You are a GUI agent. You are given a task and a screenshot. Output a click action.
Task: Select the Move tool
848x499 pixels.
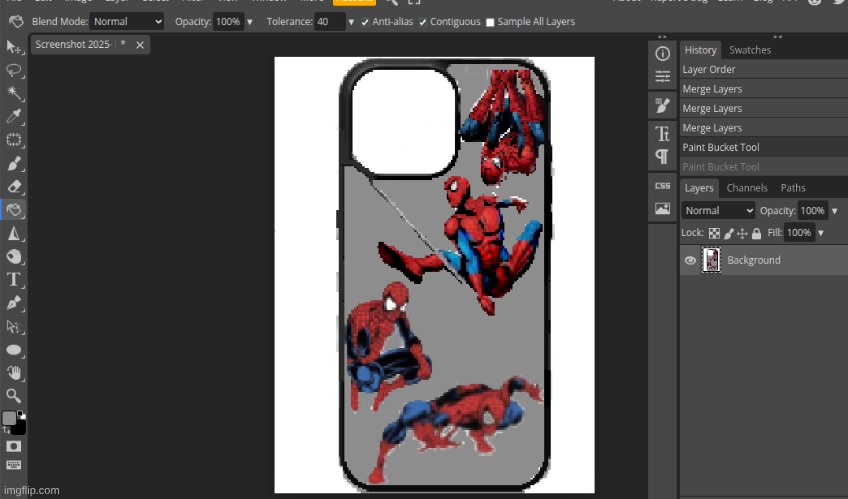(14, 47)
